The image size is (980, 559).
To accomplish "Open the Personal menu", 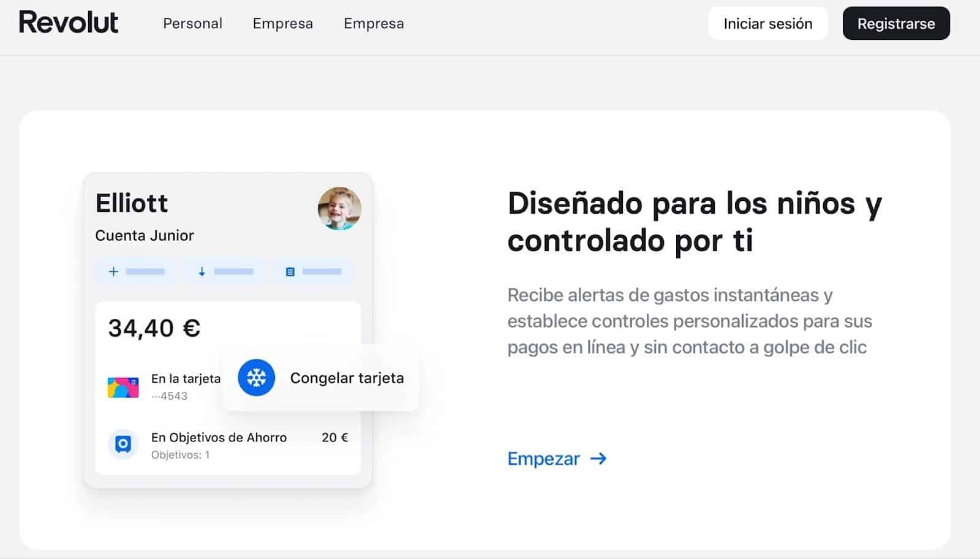I will (x=192, y=23).
